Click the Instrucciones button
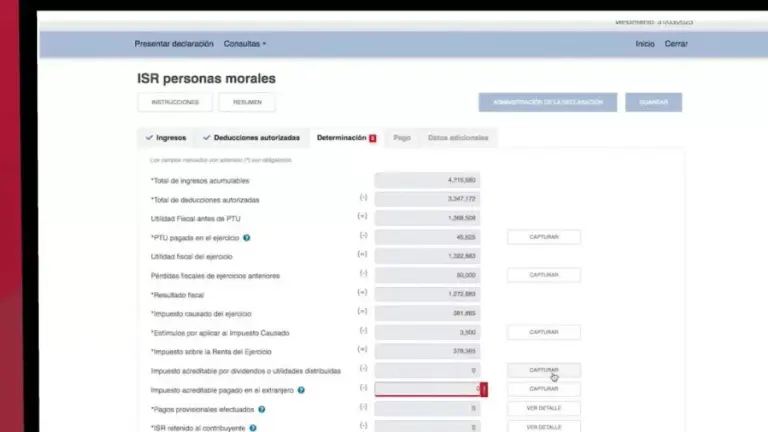This screenshot has width=768, height=432. [175, 102]
